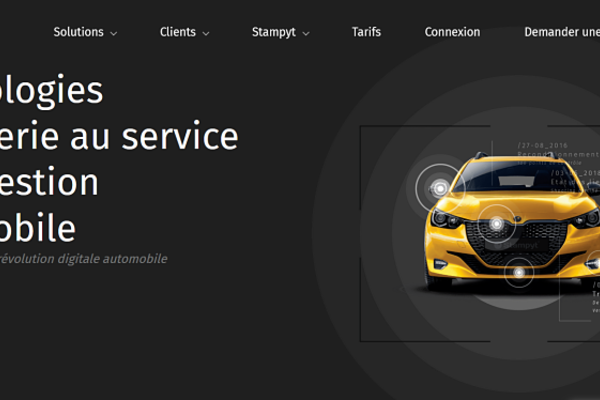600x400 pixels.
Task: Click the Demander une button
Action: coord(562,32)
